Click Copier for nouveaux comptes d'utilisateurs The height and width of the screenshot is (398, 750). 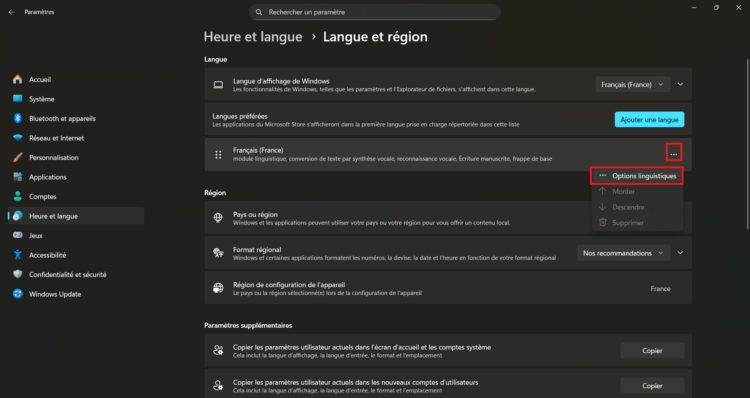652,386
